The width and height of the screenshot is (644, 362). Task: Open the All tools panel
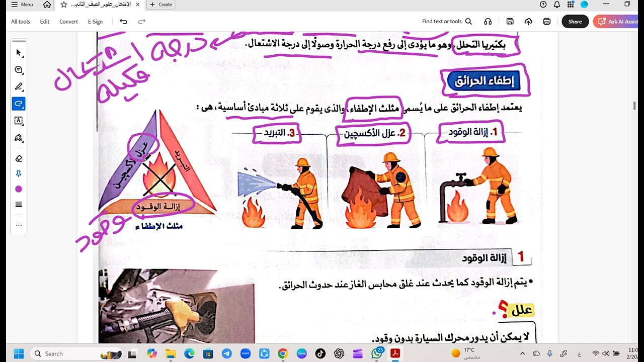click(x=21, y=22)
